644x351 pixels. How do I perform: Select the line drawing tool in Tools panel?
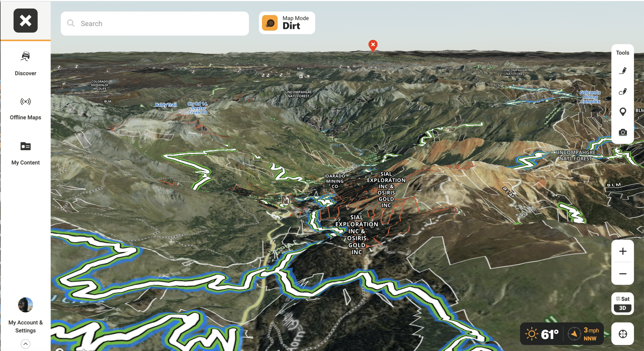pos(623,71)
